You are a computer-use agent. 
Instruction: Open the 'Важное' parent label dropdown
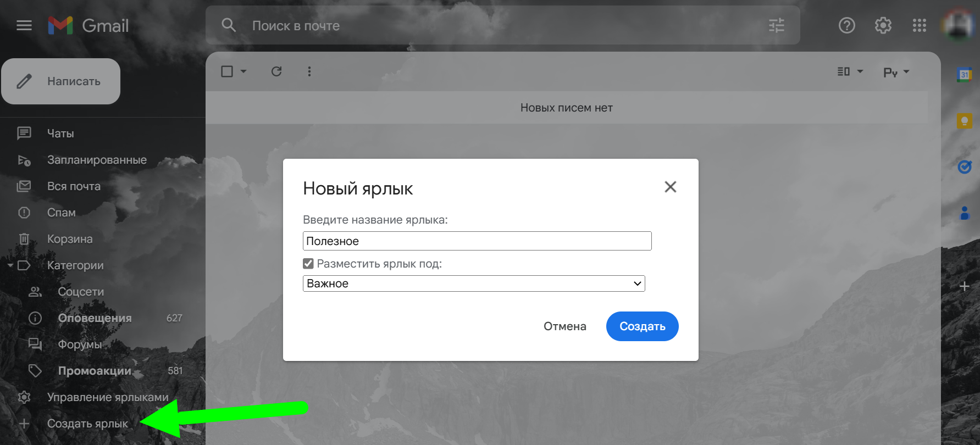click(x=474, y=283)
